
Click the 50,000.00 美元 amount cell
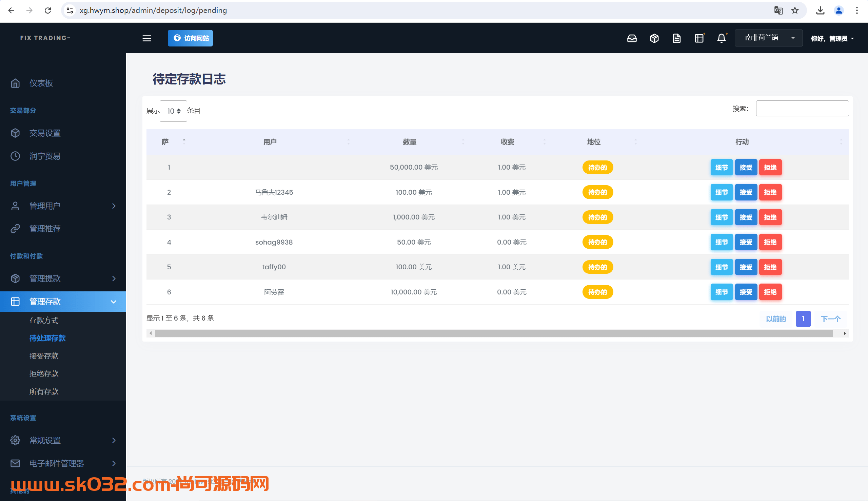[414, 167]
